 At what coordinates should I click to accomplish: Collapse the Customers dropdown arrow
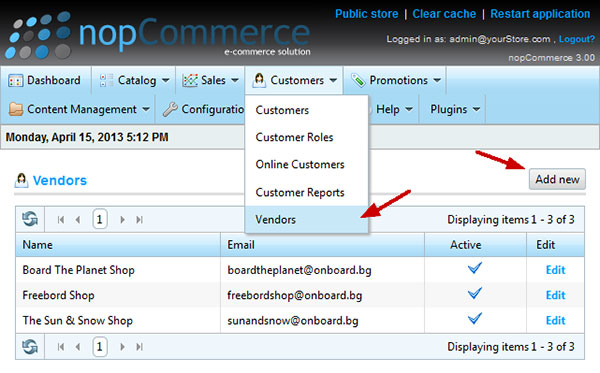click(x=333, y=80)
